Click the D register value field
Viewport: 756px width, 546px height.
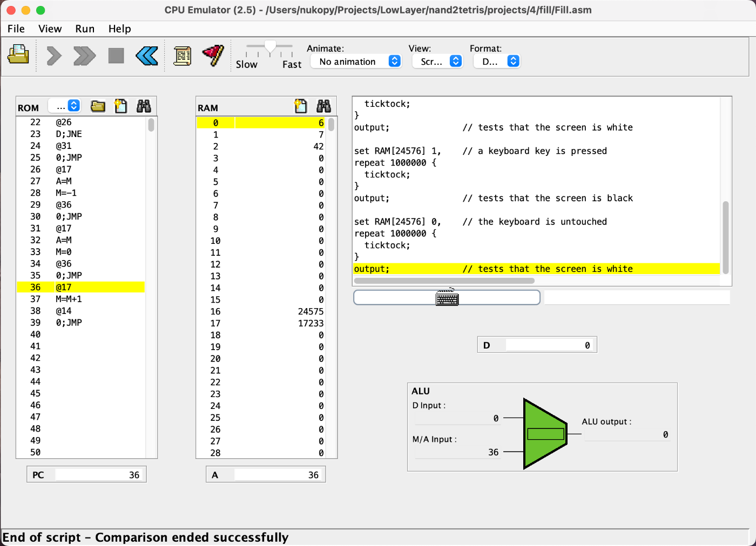550,345
